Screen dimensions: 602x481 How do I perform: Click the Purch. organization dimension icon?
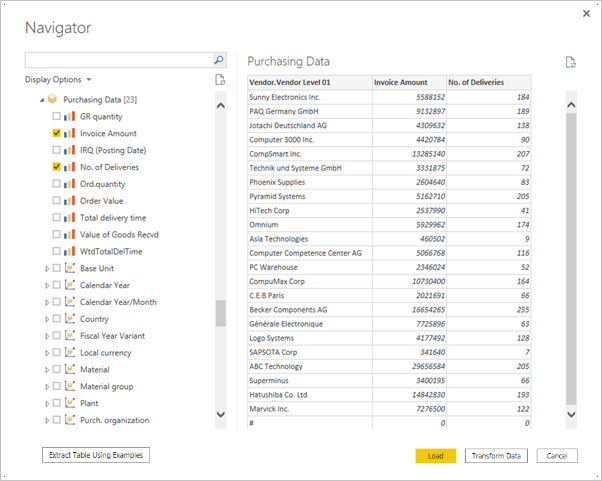coord(69,420)
